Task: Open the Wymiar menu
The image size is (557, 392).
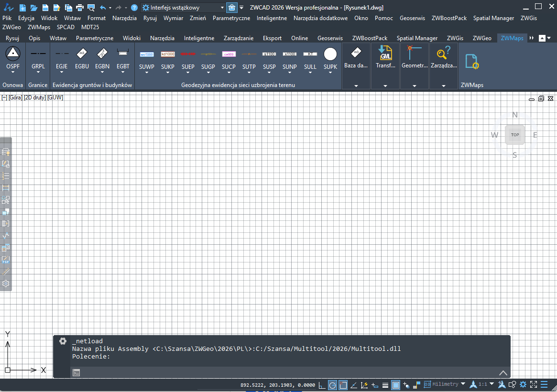Action: [x=173, y=18]
